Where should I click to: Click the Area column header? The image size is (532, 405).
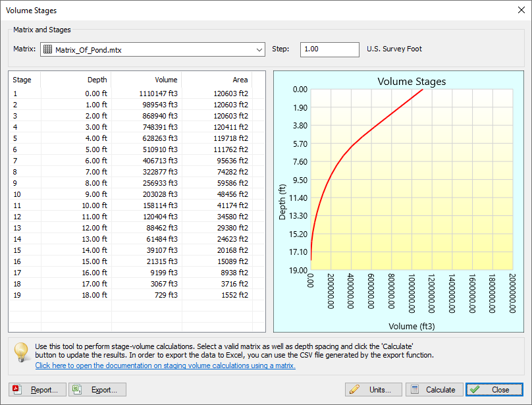(x=217, y=80)
